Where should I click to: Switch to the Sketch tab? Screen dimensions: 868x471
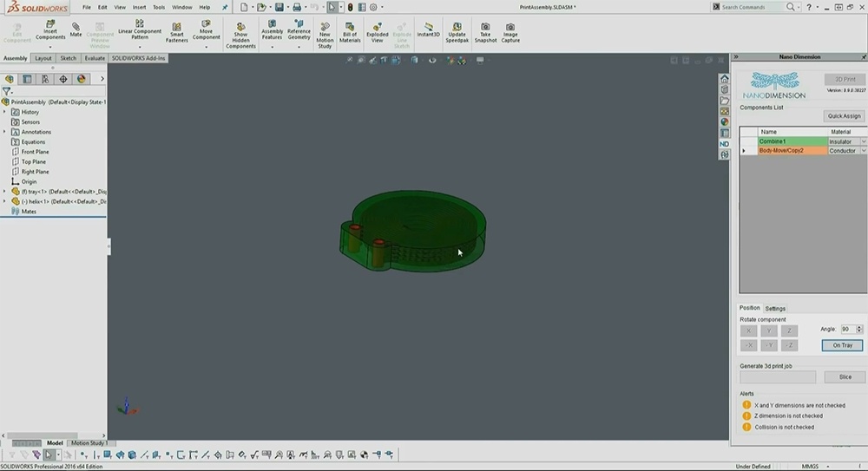pyautogui.click(x=68, y=58)
